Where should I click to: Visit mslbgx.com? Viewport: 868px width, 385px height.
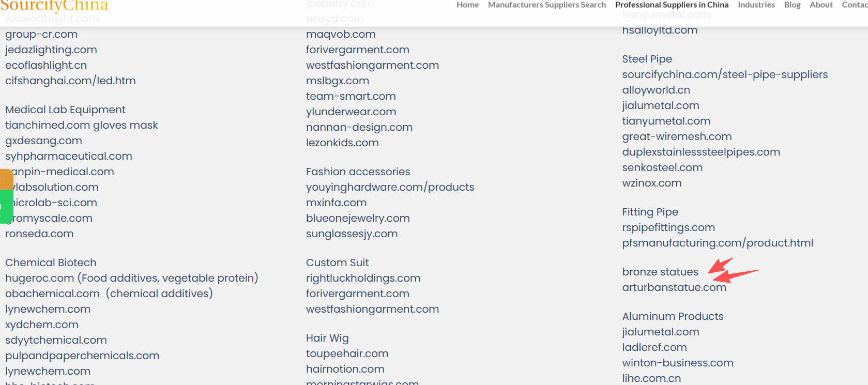[x=338, y=81]
